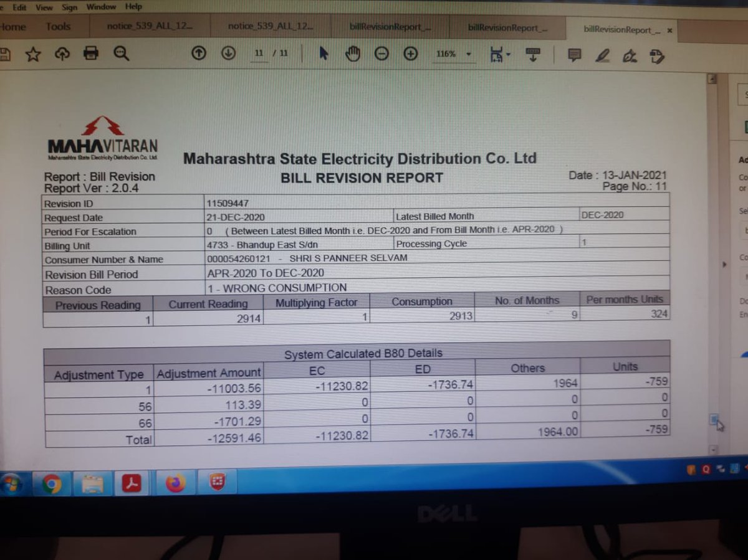Open the Windows Start button
Image resolution: width=748 pixels, height=560 pixels.
11,484
